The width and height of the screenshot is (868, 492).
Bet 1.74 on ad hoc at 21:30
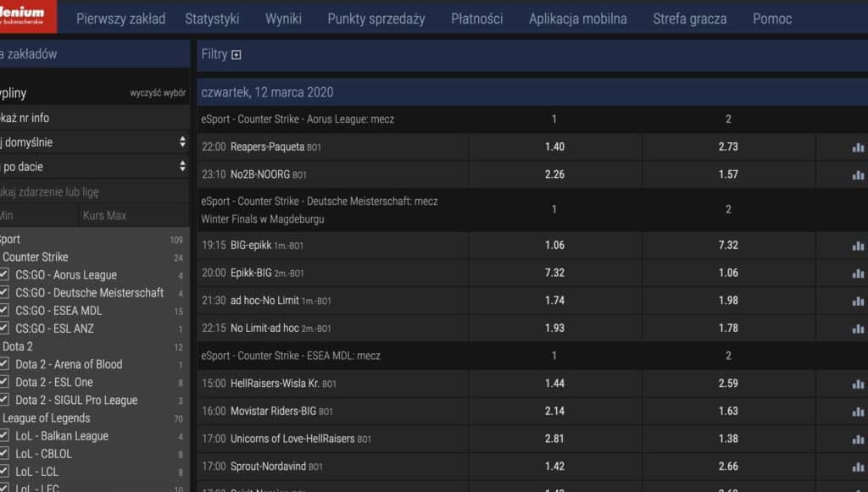[x=554, y=301]
